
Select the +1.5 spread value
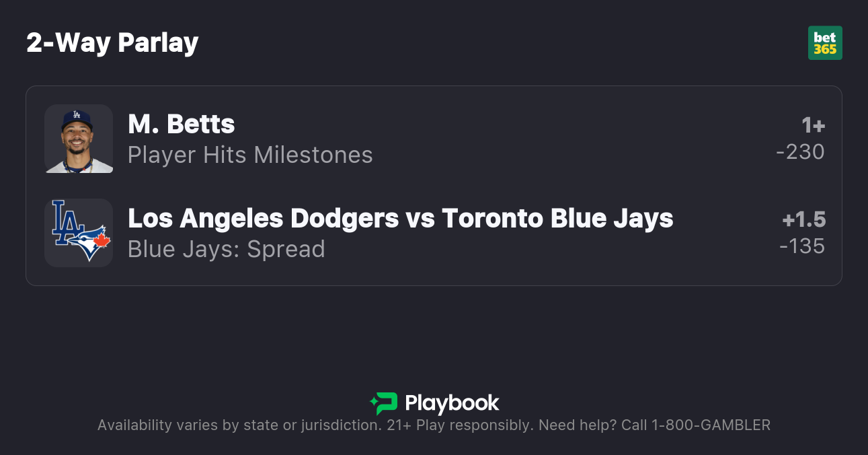804,219
